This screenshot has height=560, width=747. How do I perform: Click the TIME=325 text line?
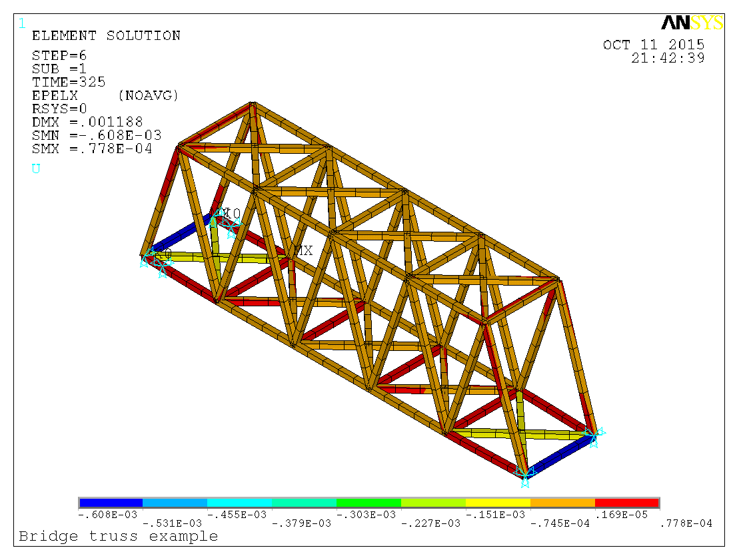coord(69,83)
